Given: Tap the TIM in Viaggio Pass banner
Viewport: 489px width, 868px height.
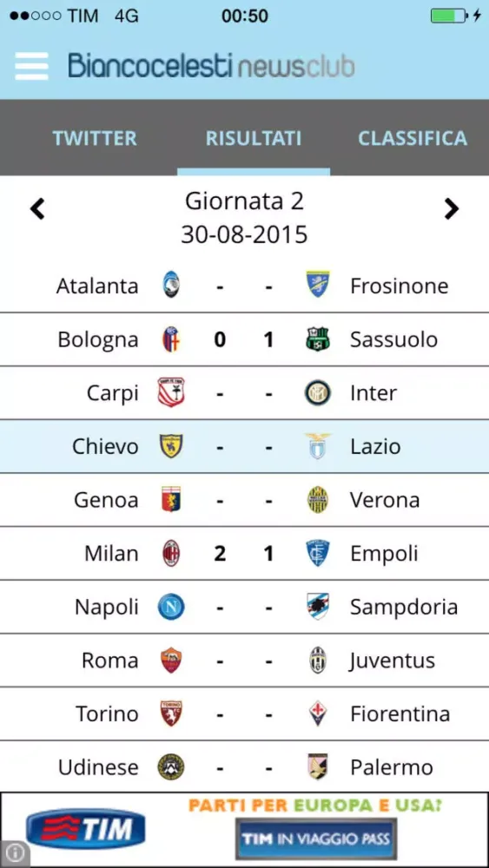Looking at the screenshot, I should tap(316, 838).
